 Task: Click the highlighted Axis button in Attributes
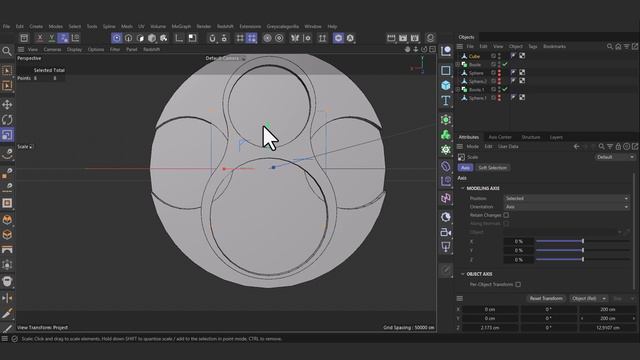click(x=465, y=168)
